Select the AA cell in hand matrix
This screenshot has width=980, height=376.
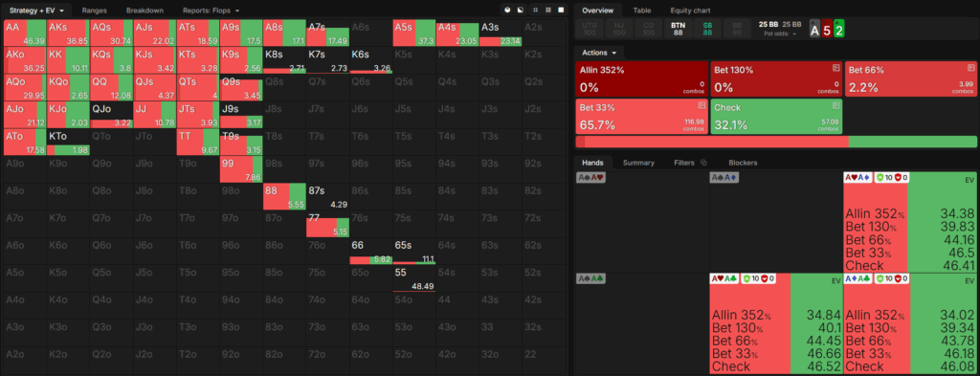coord(25,33)
